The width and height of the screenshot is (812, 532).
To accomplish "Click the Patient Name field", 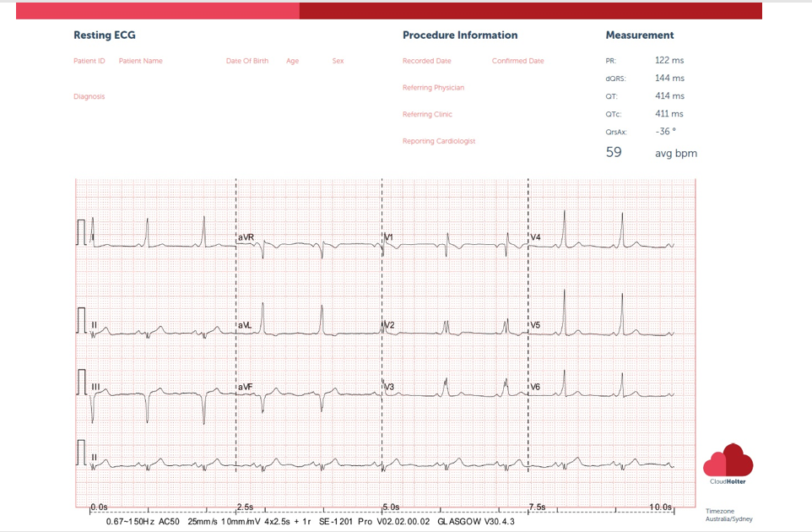I will [140, 61].
